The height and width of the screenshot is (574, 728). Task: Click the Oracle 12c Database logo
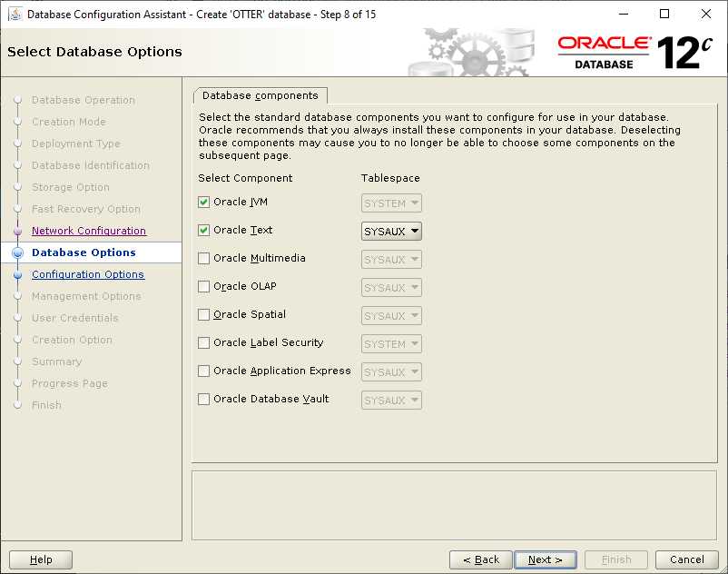[x=635, y=53]
